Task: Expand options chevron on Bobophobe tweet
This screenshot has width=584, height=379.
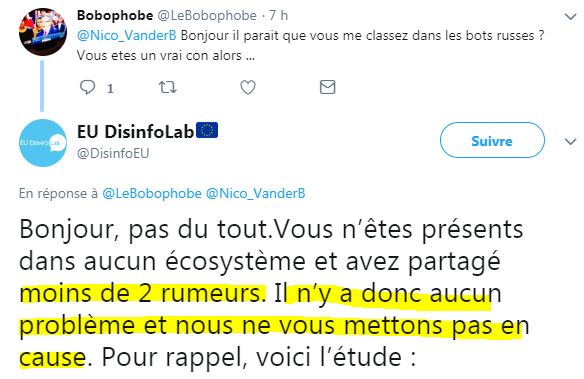Action: click(570, 17)
